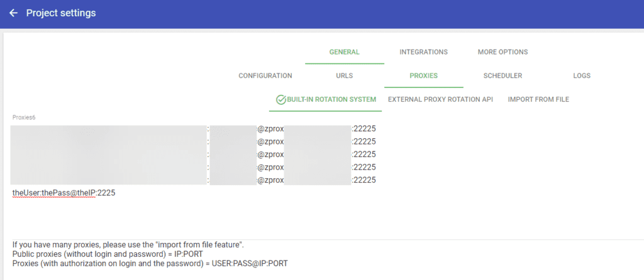Open the GENERAL tab
This screenshot has width=644, height=280.
coord(345,52)
